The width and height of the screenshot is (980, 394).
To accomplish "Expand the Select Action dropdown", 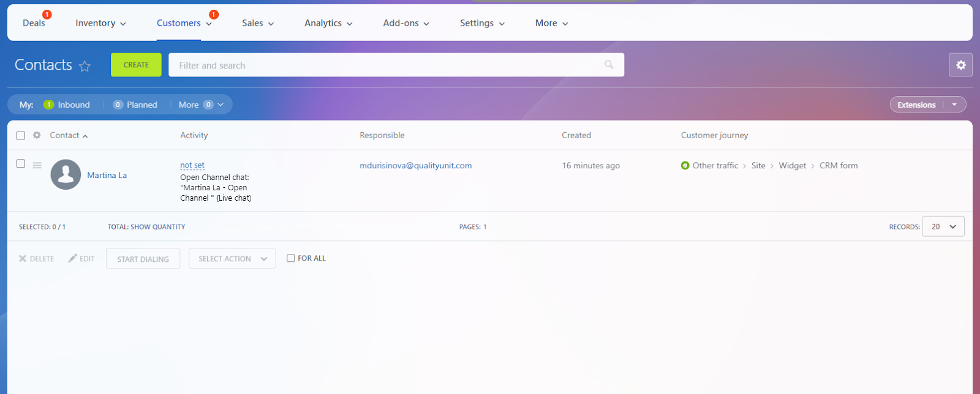I will (232, 259).
